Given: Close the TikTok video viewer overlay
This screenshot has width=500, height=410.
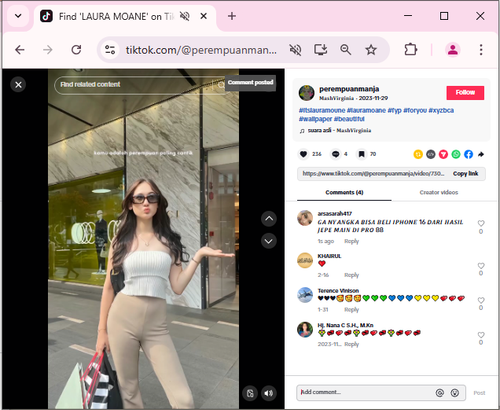Looking at the screenshot, I should [18, 85].
